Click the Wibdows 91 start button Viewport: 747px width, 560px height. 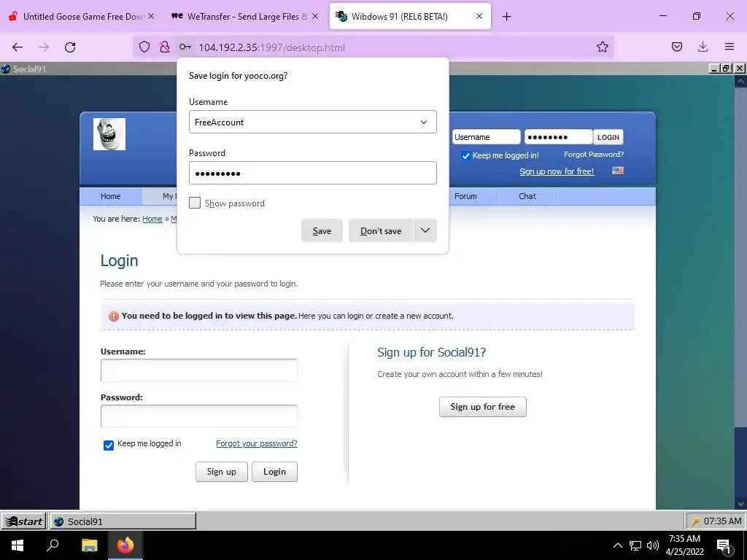24,521
